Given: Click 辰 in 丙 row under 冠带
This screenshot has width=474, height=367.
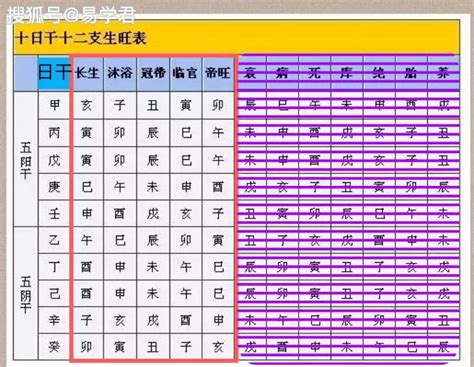Looking at the screenshot, I should (153, 133).
